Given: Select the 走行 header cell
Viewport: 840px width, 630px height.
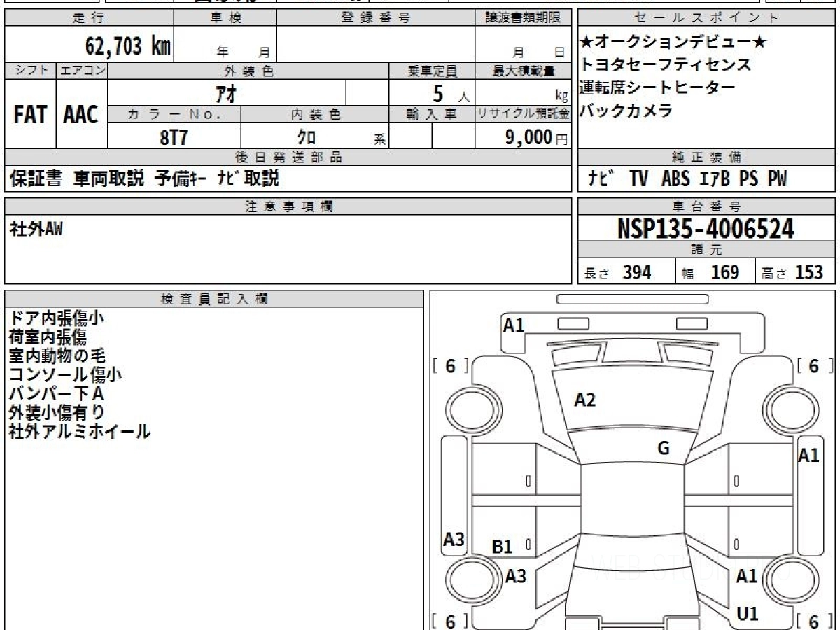Looking at the screenshot, I should [x=89, y=18].
